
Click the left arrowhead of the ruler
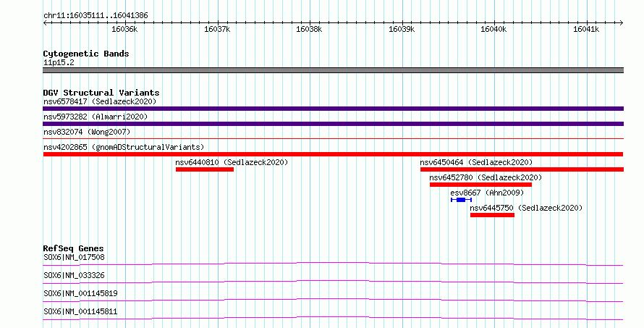click(45, 22)
